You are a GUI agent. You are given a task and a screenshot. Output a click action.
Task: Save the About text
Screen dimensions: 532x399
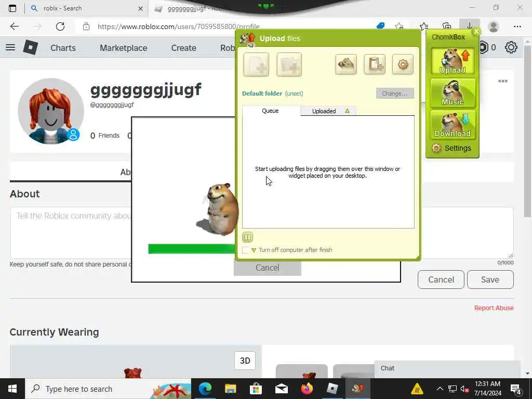pos(490,280)
